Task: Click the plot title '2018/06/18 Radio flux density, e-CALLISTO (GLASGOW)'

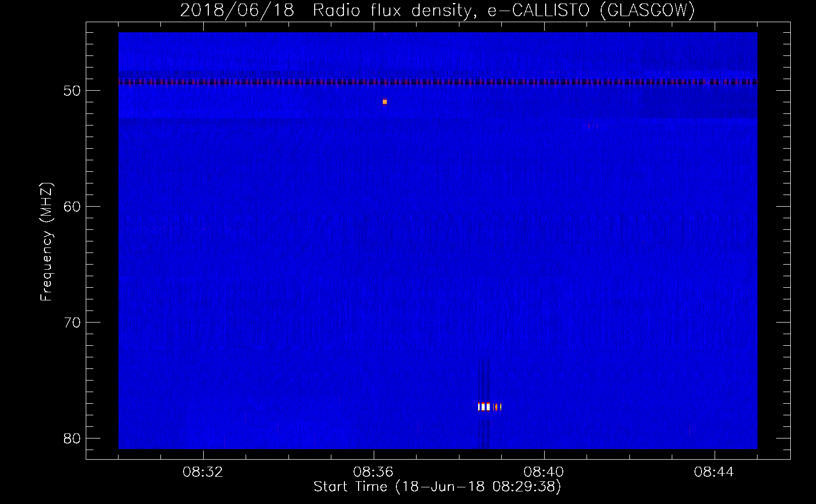Action: 437,11
